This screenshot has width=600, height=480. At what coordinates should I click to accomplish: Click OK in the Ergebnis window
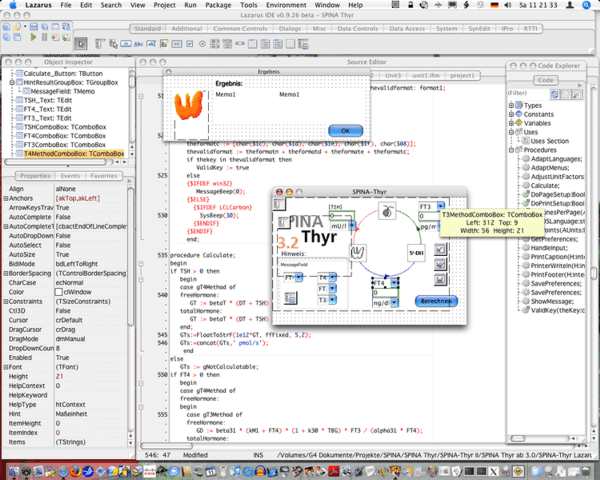pyautogui.click(x=345, y=131)
